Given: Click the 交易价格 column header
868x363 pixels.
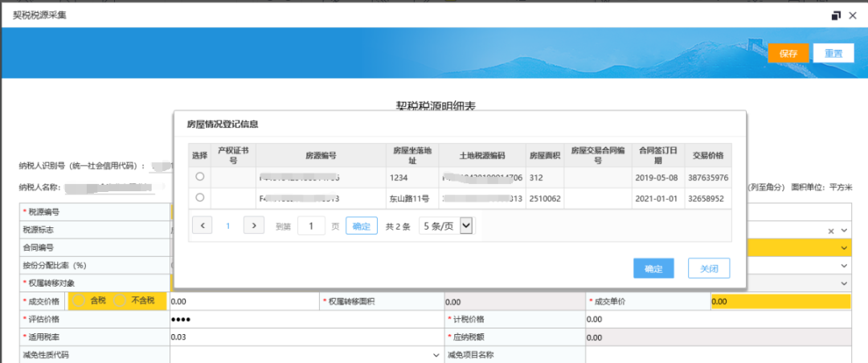Looking at the screenshot, I should [x=708, y=156].
